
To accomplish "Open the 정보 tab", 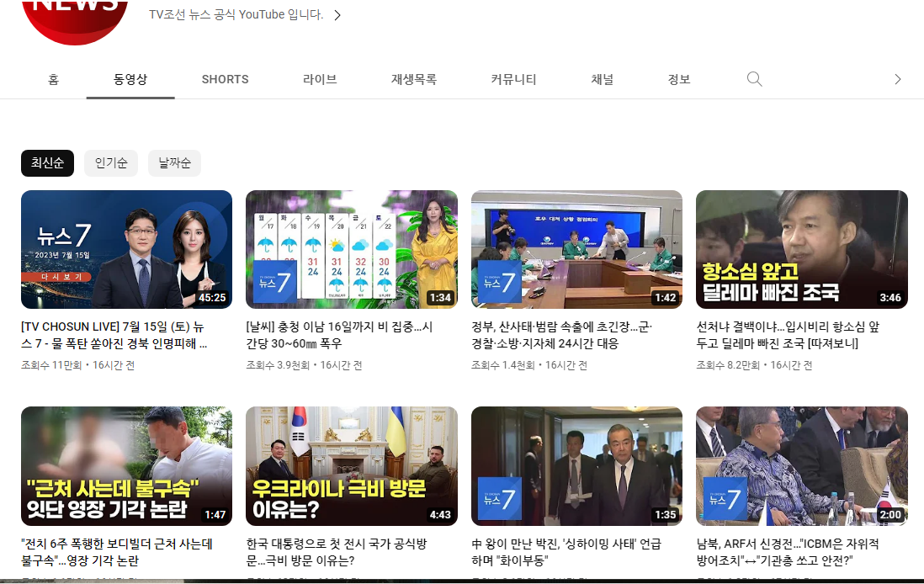I will pyautogui.click(x=678, y=79).
